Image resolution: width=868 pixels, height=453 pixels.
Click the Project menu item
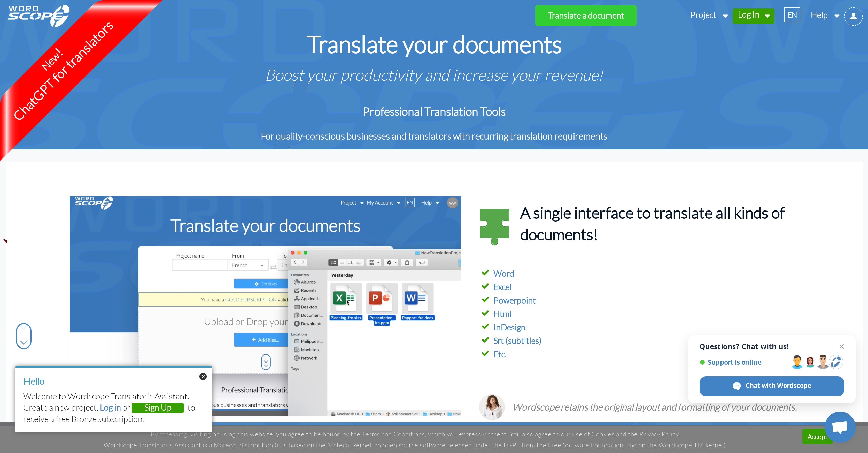703,16
